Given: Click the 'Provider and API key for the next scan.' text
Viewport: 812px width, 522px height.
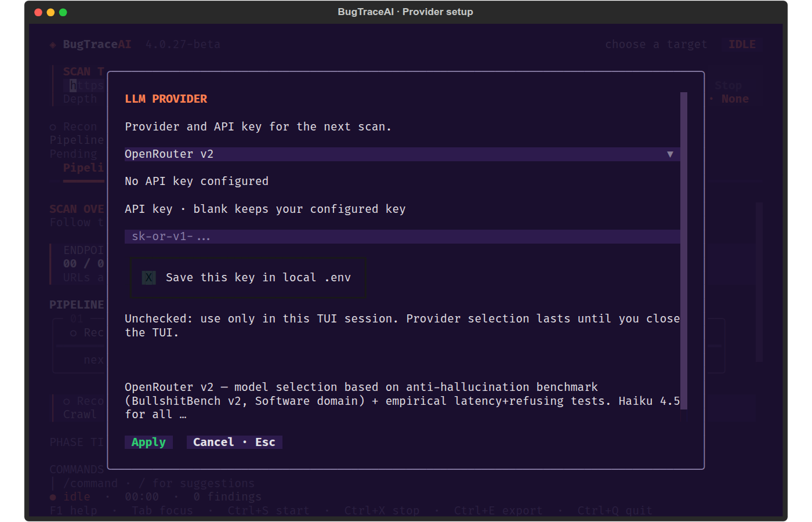Looking at the screenshot, I should tap(258, 127).
